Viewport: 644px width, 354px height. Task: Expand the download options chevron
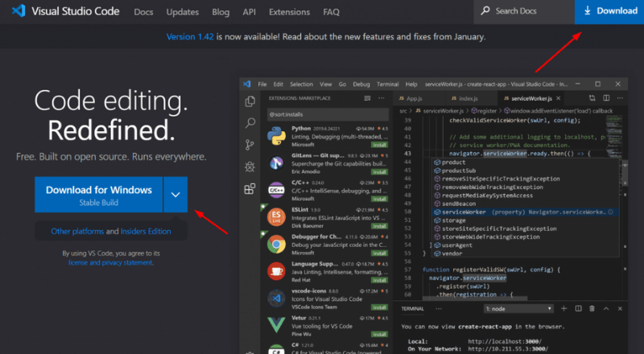pos(175,195)
